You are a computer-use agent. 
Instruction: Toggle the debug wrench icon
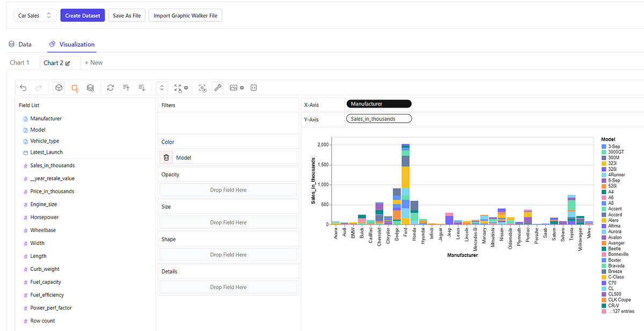[x=218, y=88]
